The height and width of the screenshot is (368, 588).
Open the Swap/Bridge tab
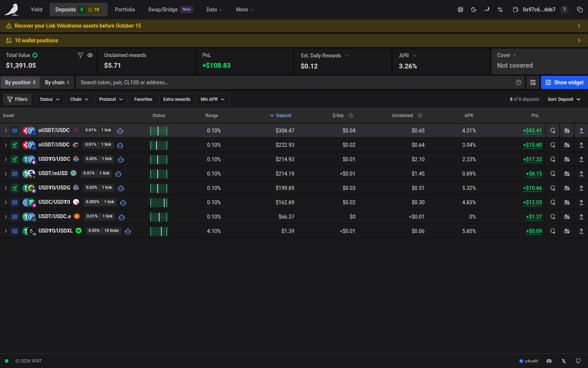coord(171,10)
